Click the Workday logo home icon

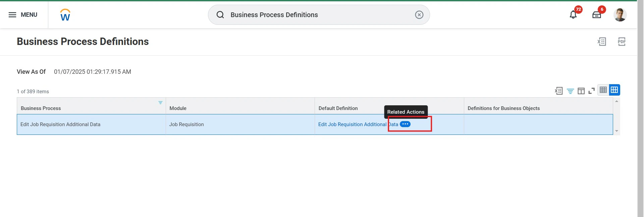click(x=65, y=15)
